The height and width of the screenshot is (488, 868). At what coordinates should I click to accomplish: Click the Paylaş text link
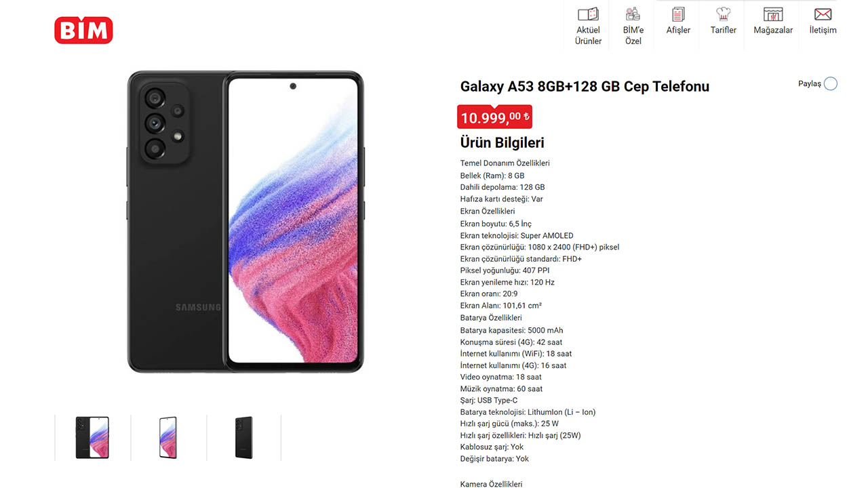810,83
